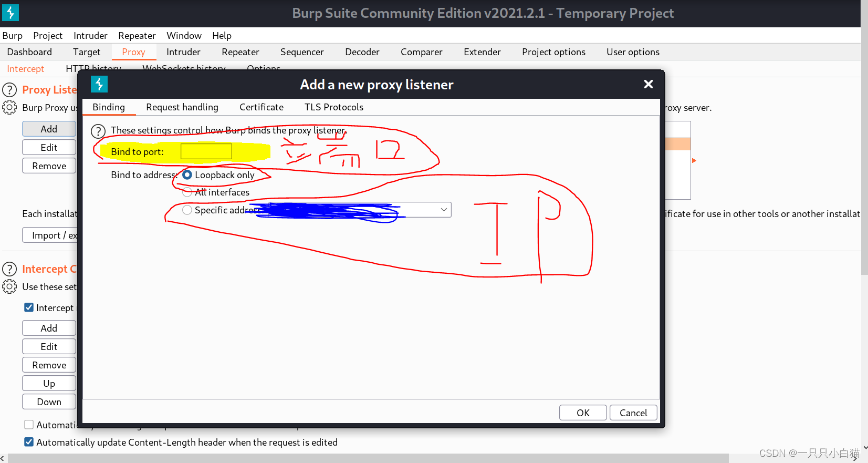Click Cancel in the listener dialog

click(633, 413)
